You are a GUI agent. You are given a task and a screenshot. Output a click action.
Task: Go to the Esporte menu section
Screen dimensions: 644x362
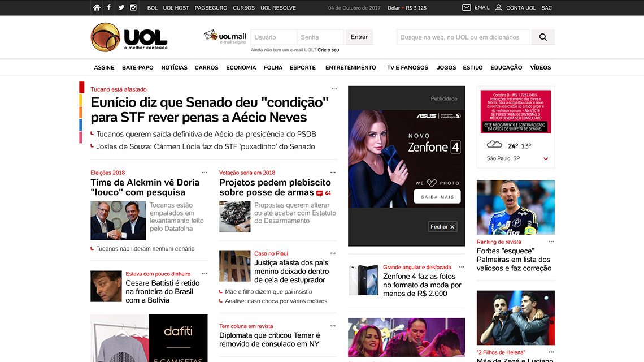pyautogui.click(x=303, y=67)
